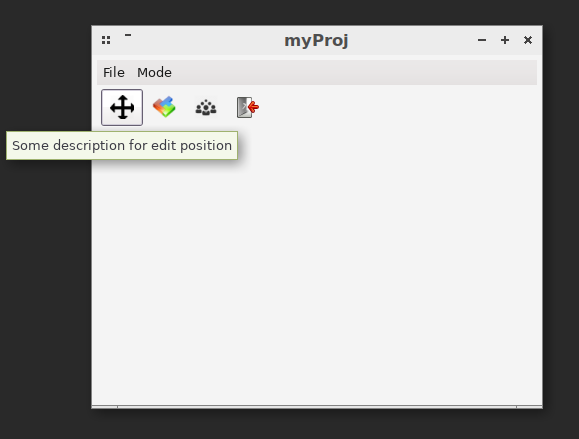Screen dimensions: 579x439
Task: Click the empty menu bar space right of Mode
Action: pyautogui.click(x=354, y=72)
